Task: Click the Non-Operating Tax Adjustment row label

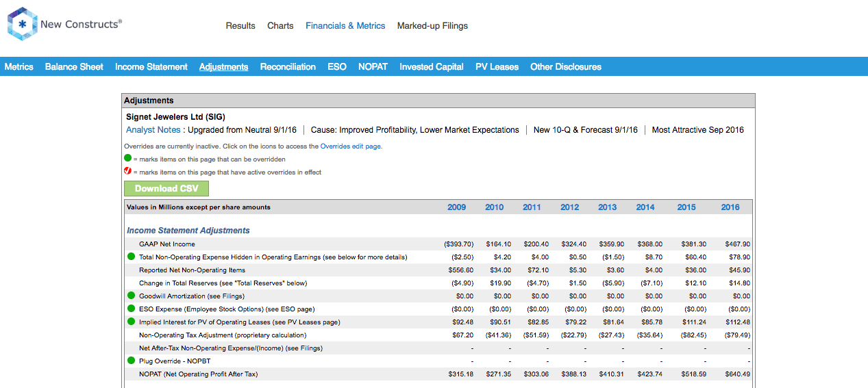Action: (223, 335)
